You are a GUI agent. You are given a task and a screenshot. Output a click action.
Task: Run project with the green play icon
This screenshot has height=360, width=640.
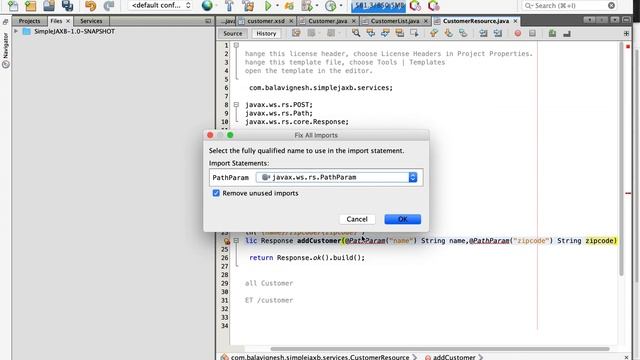click(268, 6)
